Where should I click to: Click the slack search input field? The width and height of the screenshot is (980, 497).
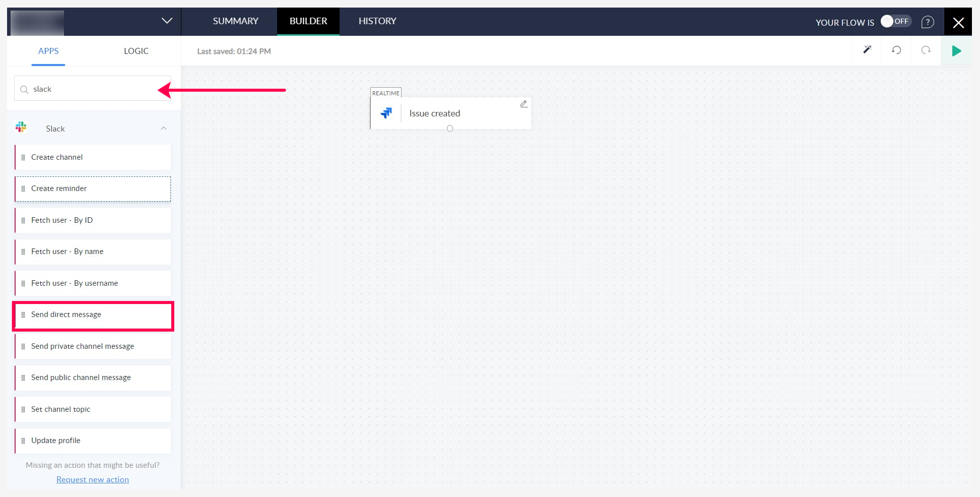96,89
